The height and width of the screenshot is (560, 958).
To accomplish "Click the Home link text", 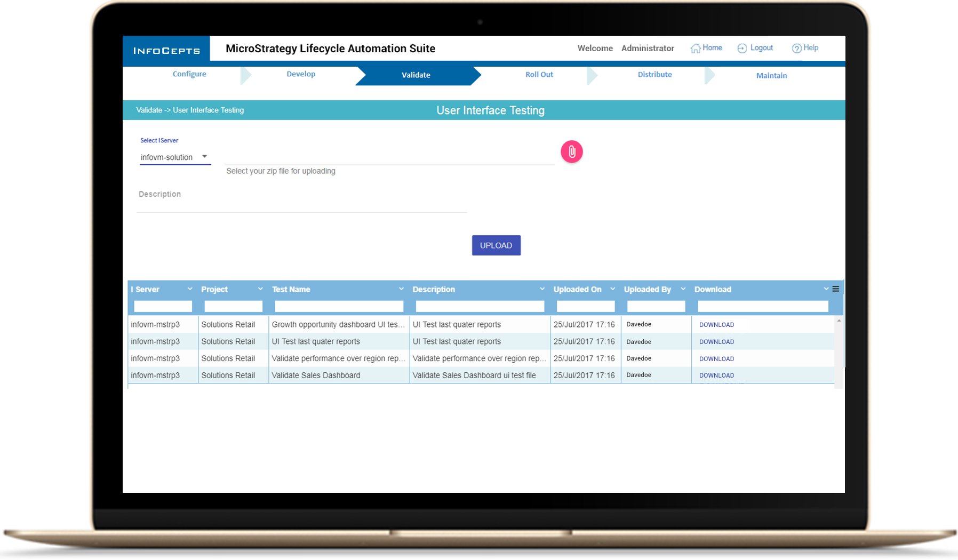I will point(712,48).
